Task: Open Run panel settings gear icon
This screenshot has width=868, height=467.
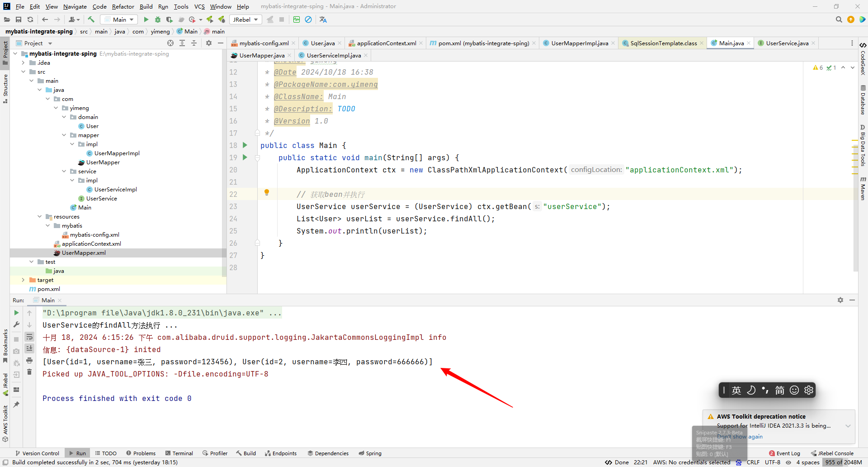Action: pos(840,300)
